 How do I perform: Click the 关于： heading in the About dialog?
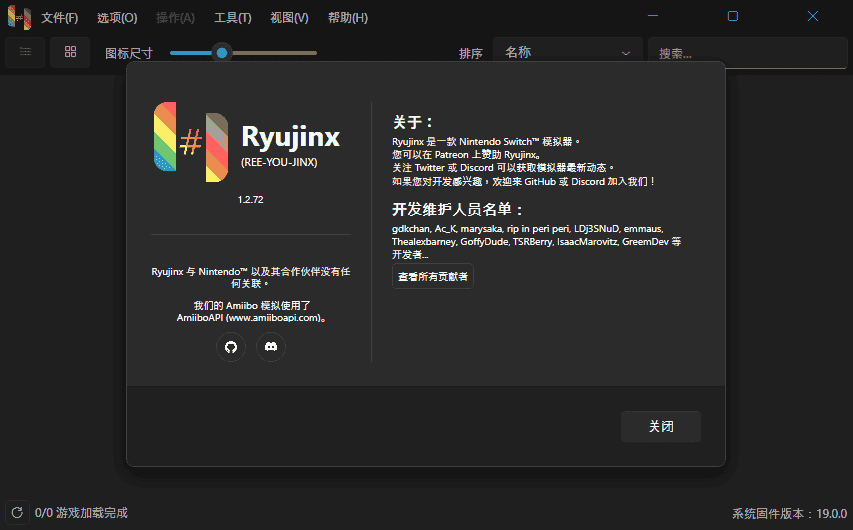pyautogui.click(x=412, y=122)
